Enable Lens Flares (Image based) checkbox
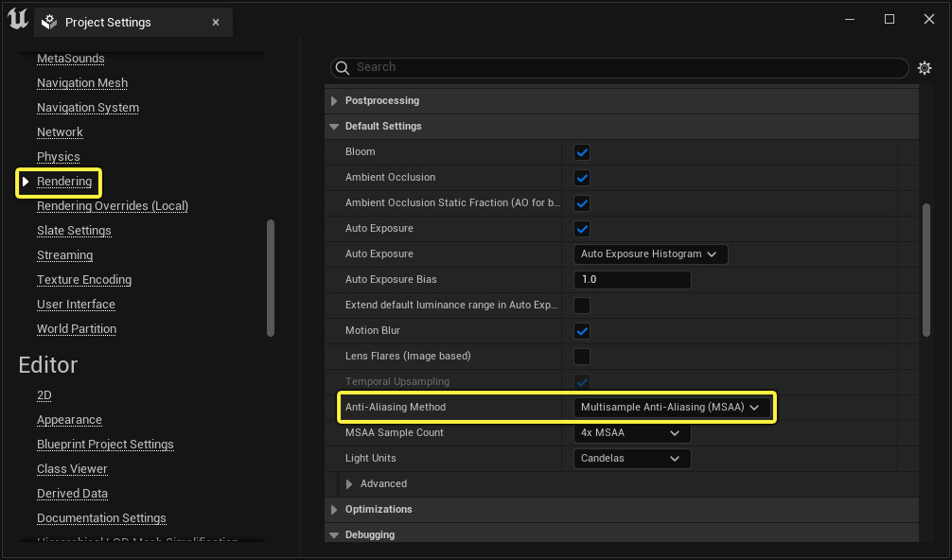The height and width of the screenshot is (560, 952). (x=582, y=357)
